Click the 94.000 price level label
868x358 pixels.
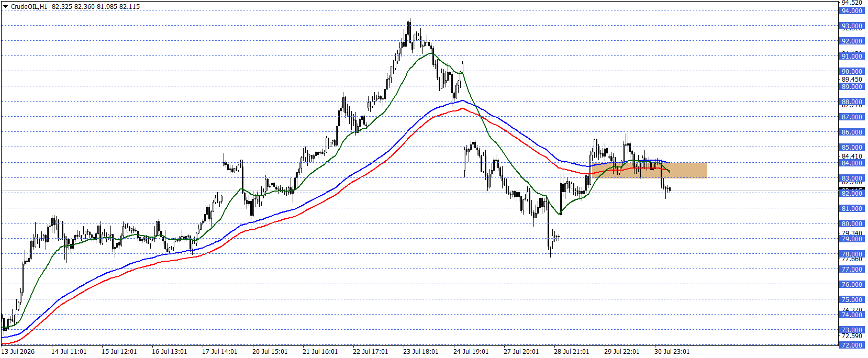tap(852, 11)
